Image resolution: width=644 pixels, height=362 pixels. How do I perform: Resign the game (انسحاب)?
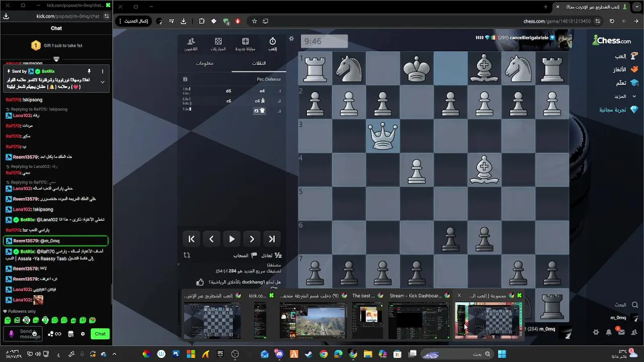(x=245, y=255)
